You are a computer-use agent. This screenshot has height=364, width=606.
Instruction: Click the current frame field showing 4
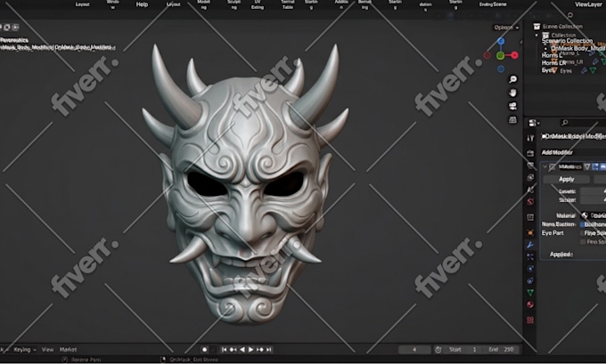pos(414,350)
